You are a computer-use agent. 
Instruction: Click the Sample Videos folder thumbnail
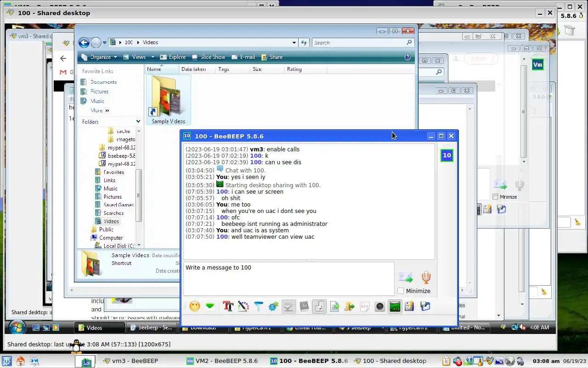[x=169, y=100]
